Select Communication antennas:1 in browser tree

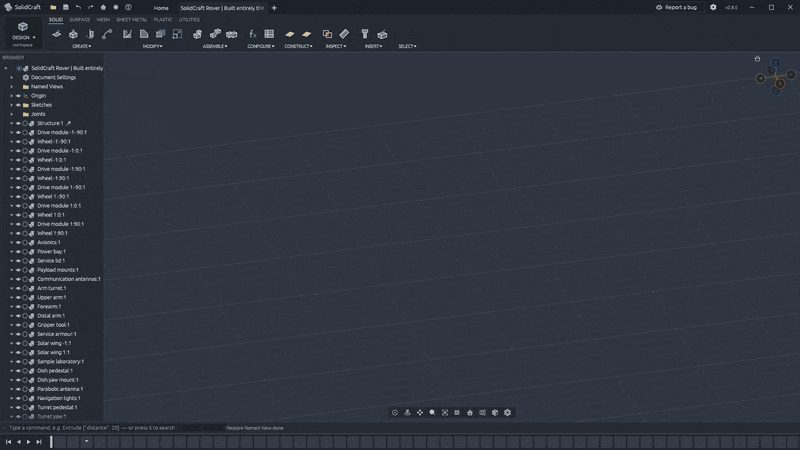click(x=69, y=280)
